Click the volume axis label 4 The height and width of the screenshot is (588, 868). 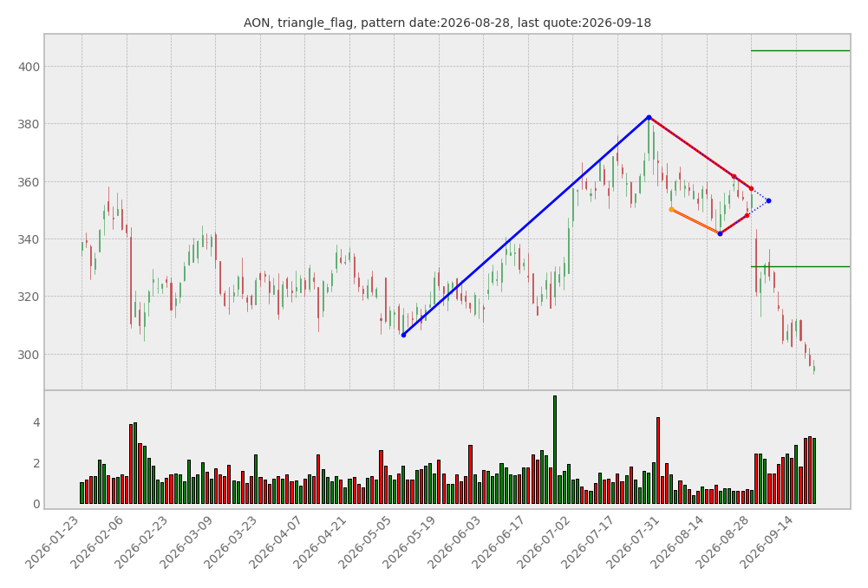click(x=36, y=423)
